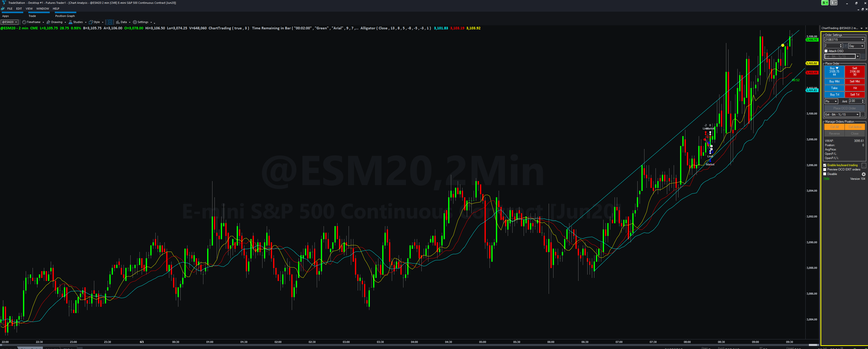Click the TradeStation logo in title bar

(4, 3)
